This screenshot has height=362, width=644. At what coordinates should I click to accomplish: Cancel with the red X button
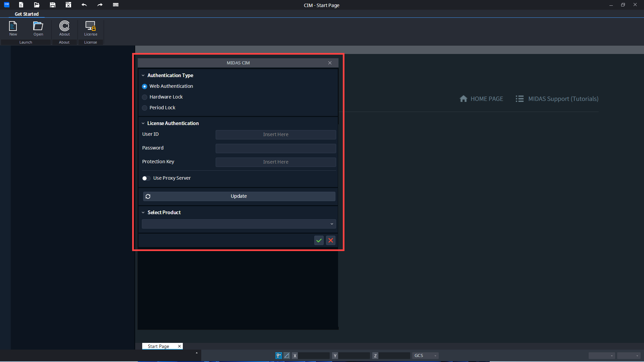coord(331,240)
